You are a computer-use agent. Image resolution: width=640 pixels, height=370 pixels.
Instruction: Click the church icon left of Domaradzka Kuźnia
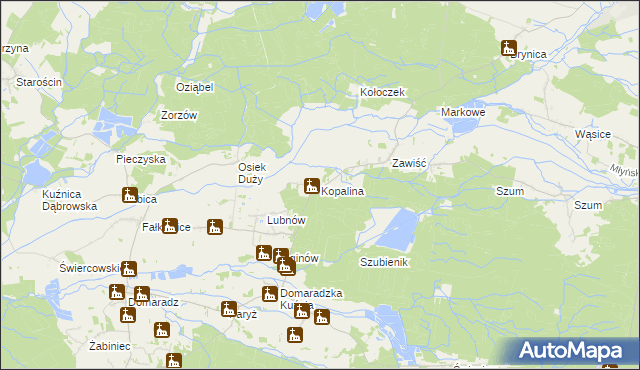270,294
